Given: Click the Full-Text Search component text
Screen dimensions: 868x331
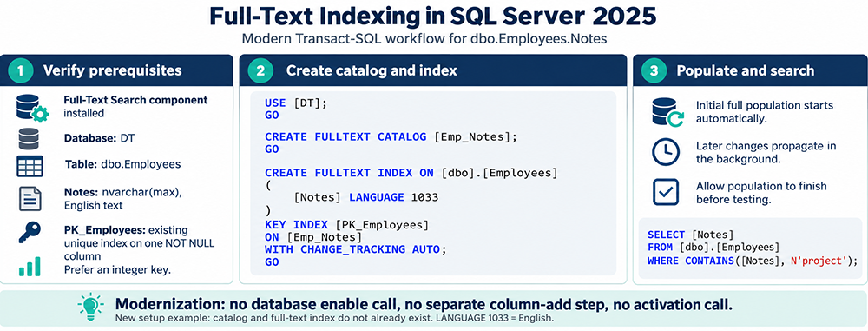Looking at the screenshot, I should point(135,107).
